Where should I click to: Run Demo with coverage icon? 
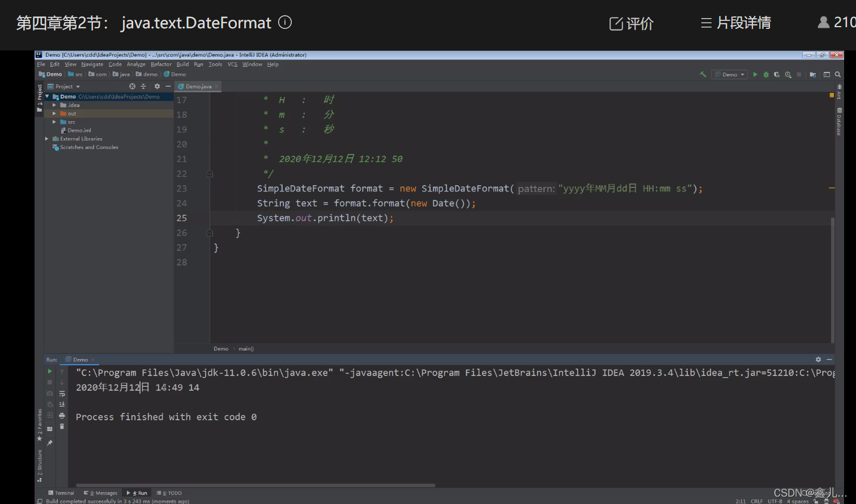tap(777, 74)
